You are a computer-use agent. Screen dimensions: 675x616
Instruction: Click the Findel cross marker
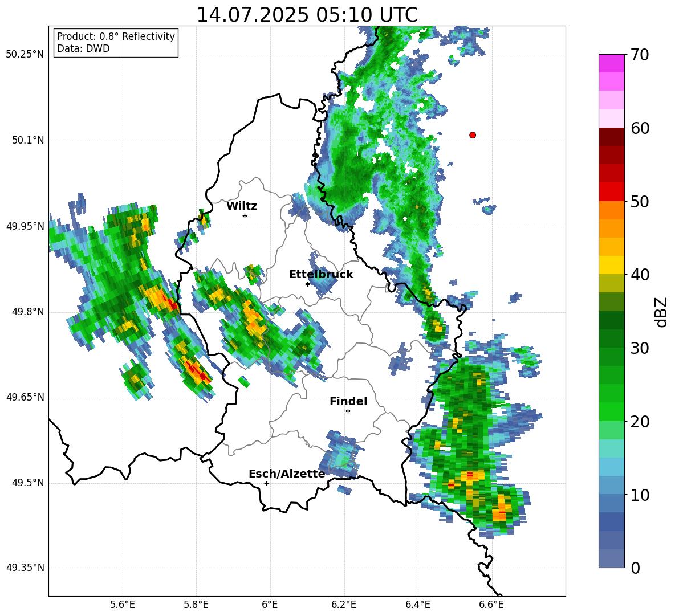tap(348, 411)
